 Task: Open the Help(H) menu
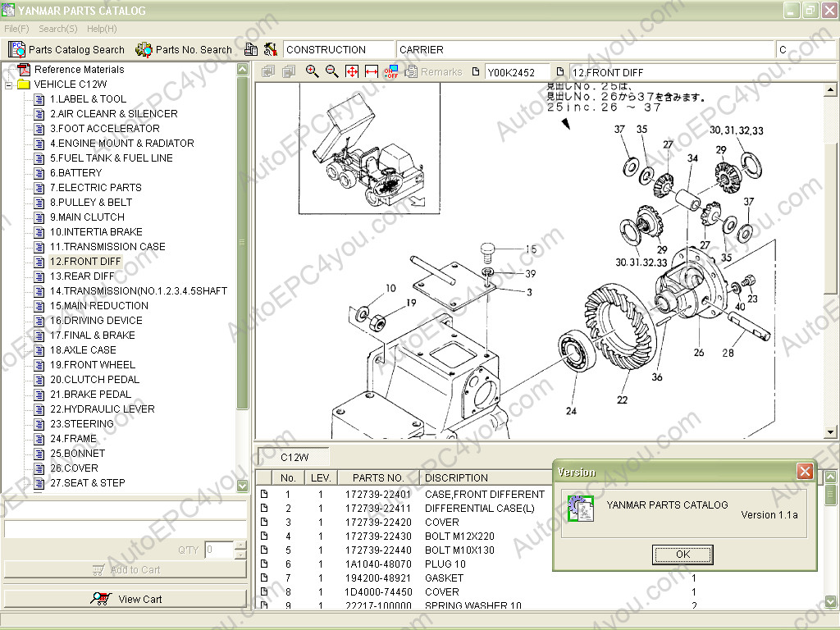click(x=102, y=29)
